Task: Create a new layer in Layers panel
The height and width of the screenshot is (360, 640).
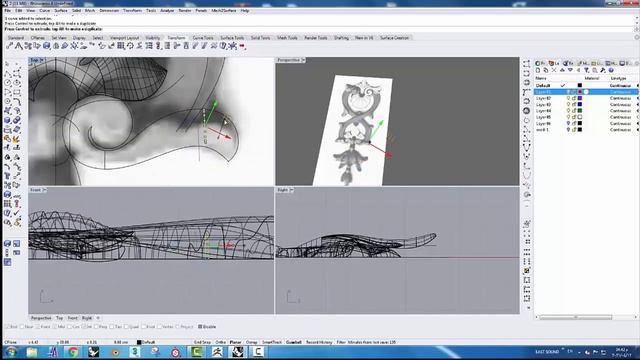Action: click(x=538, y=71)
